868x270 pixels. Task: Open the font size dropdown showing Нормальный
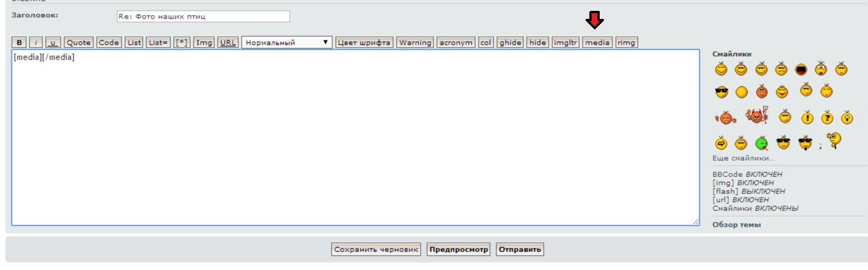point(287,42)
